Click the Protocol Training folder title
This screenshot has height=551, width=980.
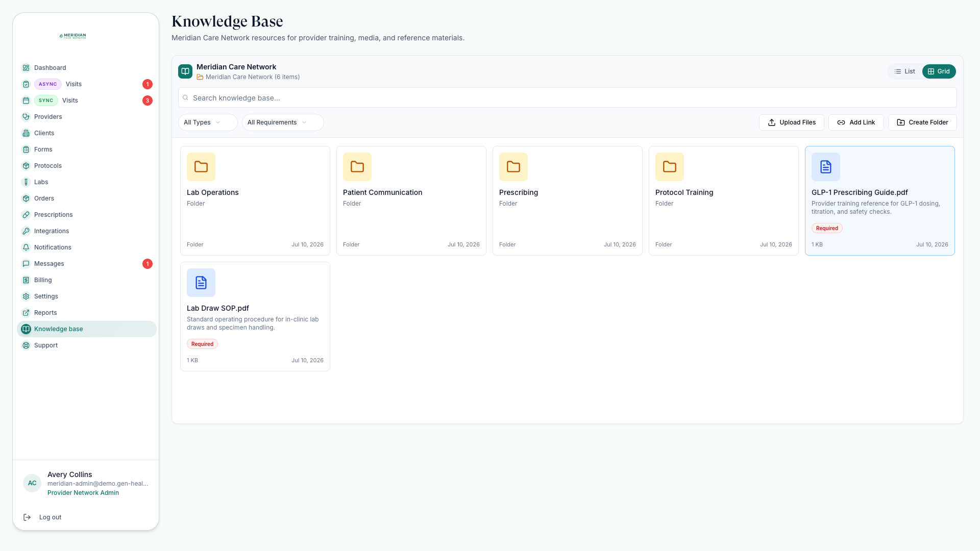pos(684,192)
